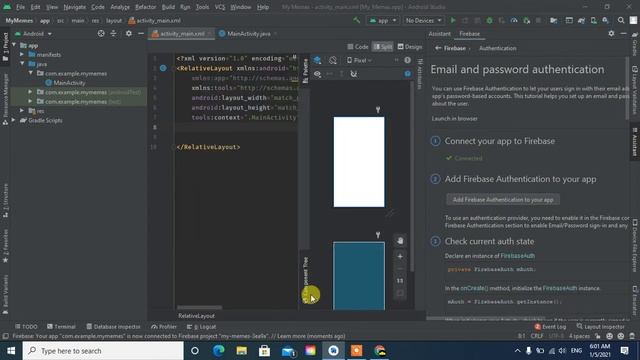This screenshot has width=640, height=360.
Task: Open the app run configuration dropdown
Action: (x=383, y=20)
